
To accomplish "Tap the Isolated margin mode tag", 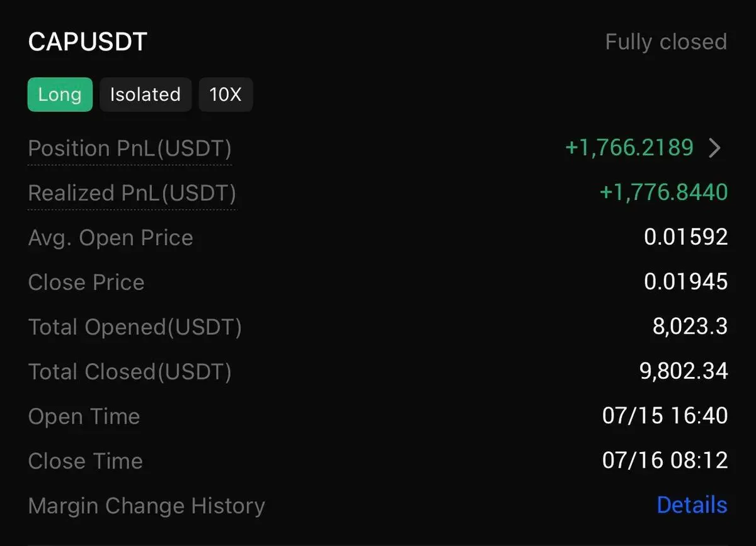I will (x=146, y=95).
